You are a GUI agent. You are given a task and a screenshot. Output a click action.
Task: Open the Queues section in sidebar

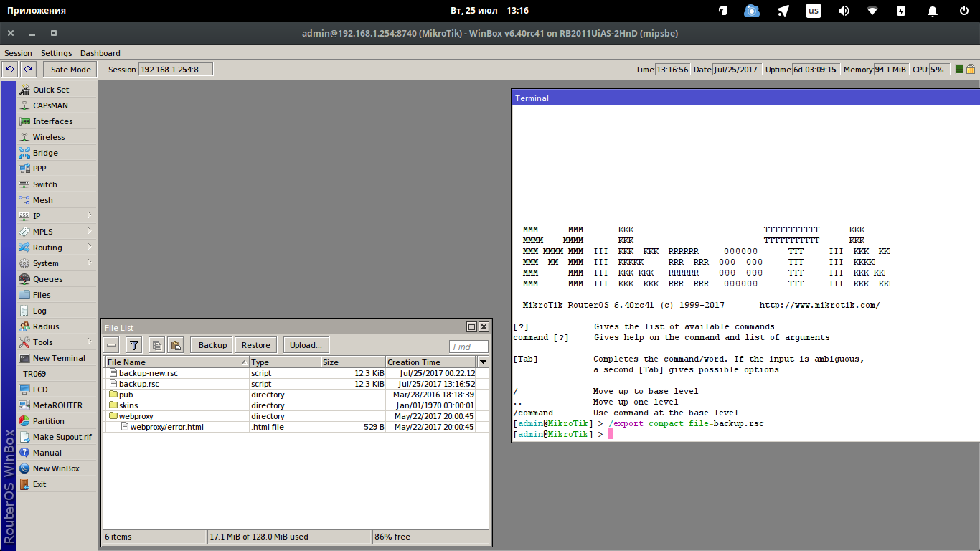click(47, 279)
